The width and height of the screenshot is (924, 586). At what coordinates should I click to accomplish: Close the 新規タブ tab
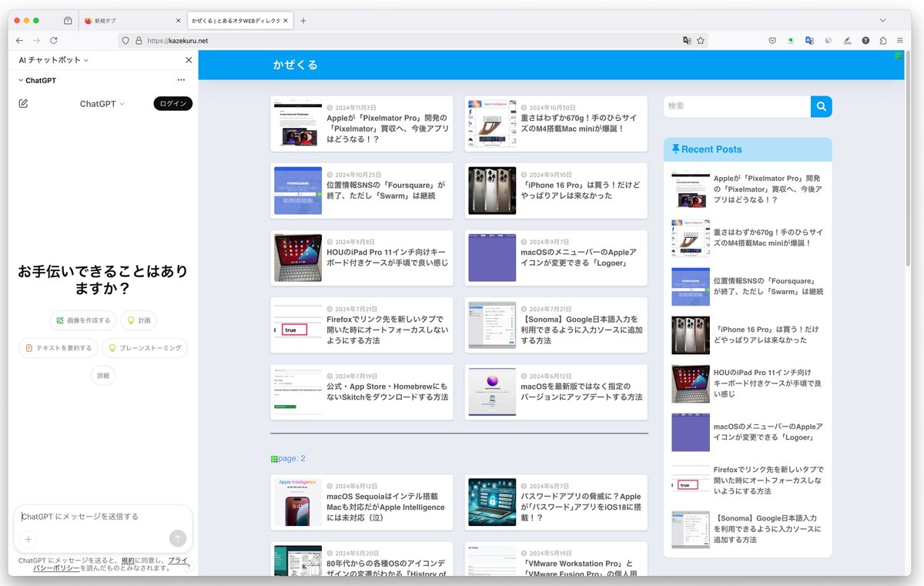(179, 21)
